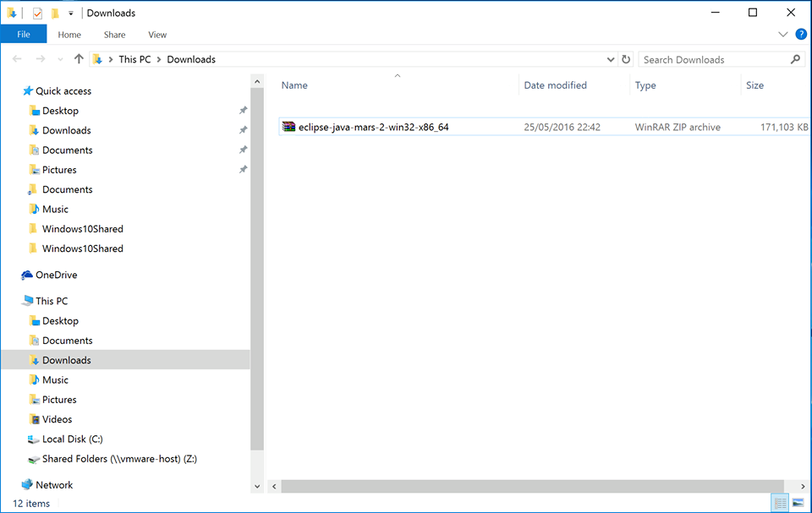Click the Size column header sorting control

[x=754, y=85]
